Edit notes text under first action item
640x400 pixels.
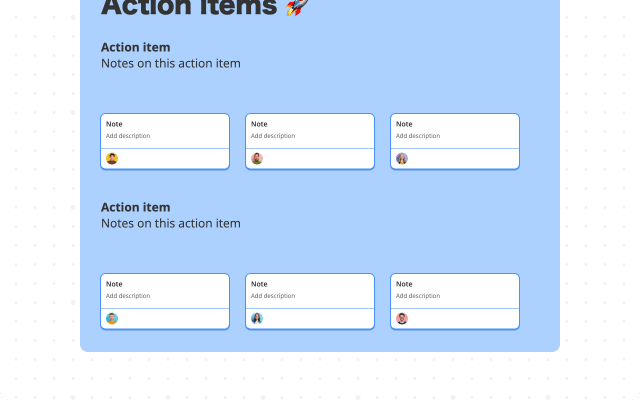pyautogui.click(x=170, y=63)
